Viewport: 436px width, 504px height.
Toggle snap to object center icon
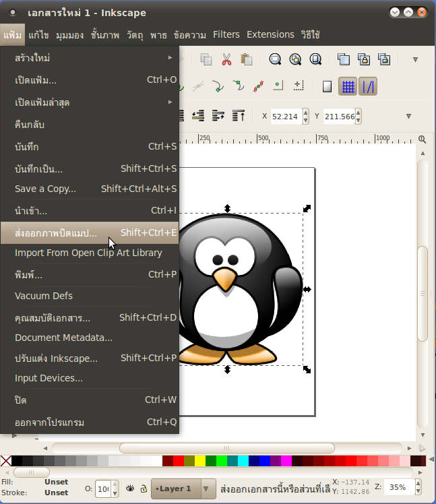click(278, 86)
